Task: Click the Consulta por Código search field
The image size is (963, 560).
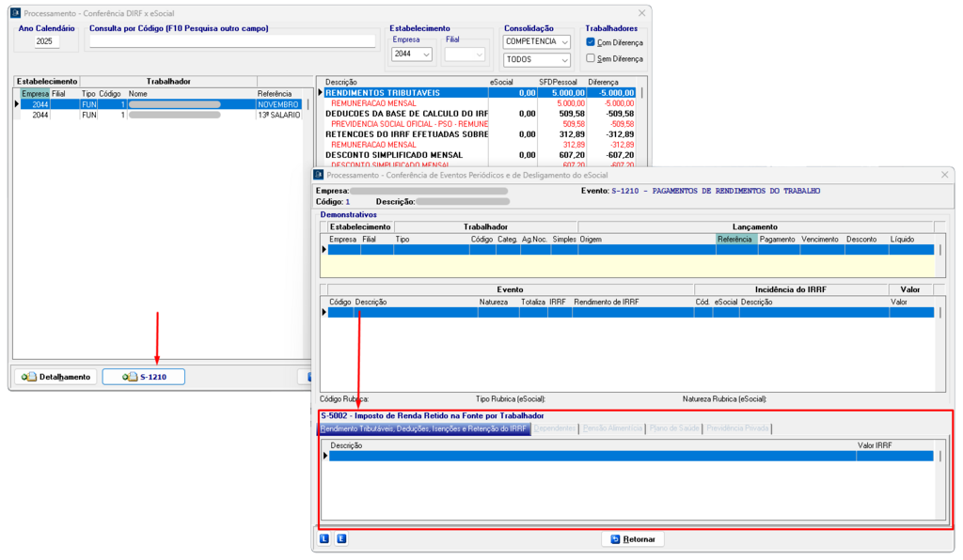Action: pyautogui.click(x=231, y=41)
